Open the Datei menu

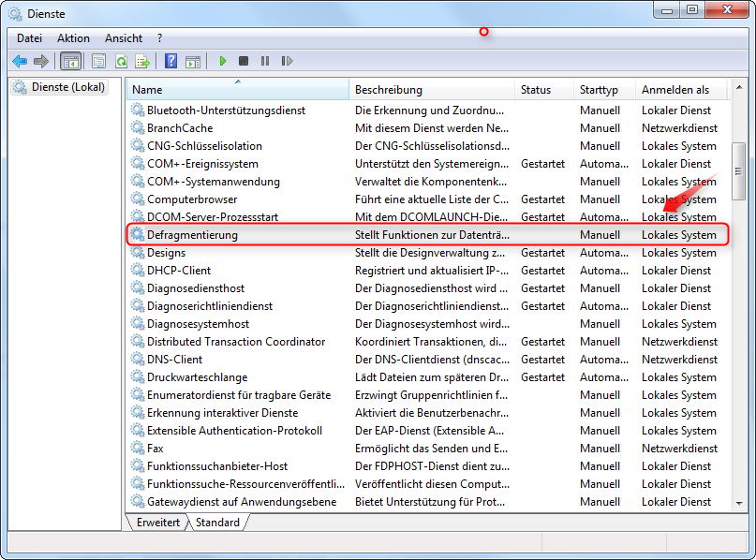[x=29, y=38]
